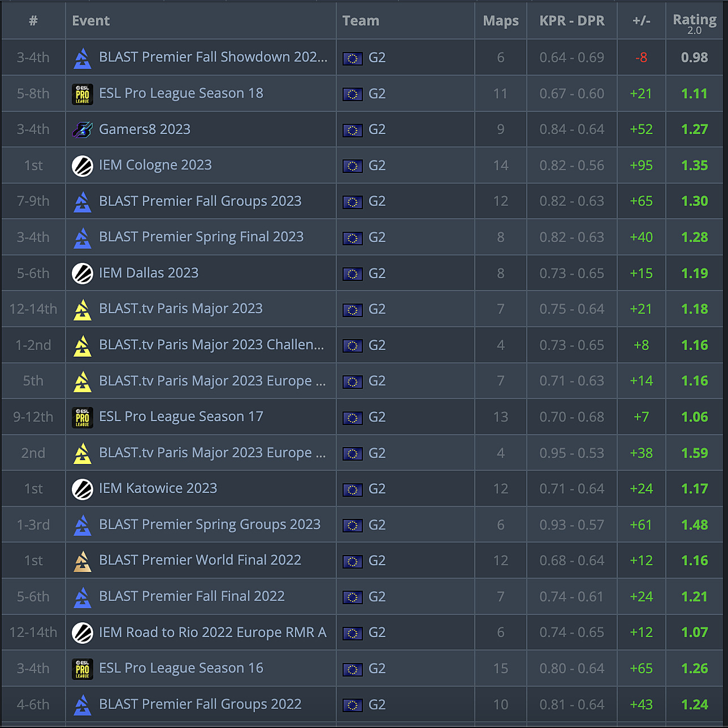Open BLAST Premier Fall Showdown event link
This screenshot has height=728, width=728.
coord(213,57)
